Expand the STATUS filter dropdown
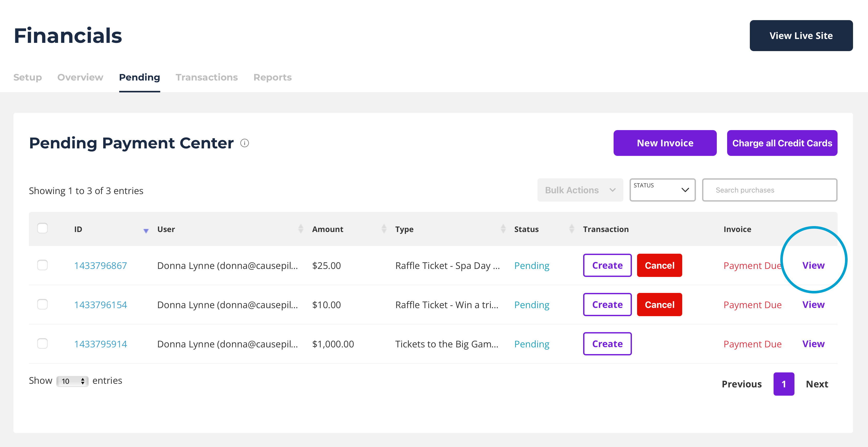Image resolution: width=868 pixels, height=447 pixels. [662, 190]
